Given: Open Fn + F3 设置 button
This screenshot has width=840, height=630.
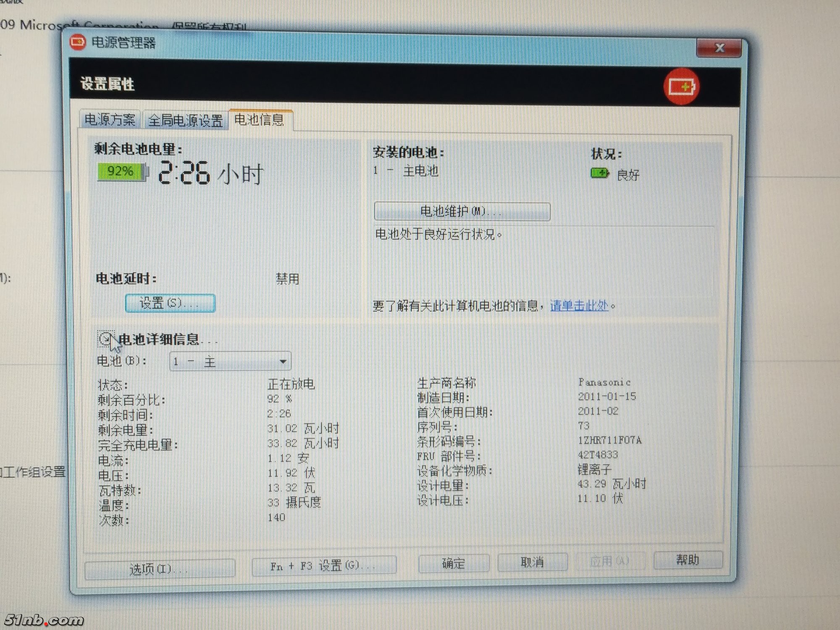Looking at the screenshot, I should 324,566.
